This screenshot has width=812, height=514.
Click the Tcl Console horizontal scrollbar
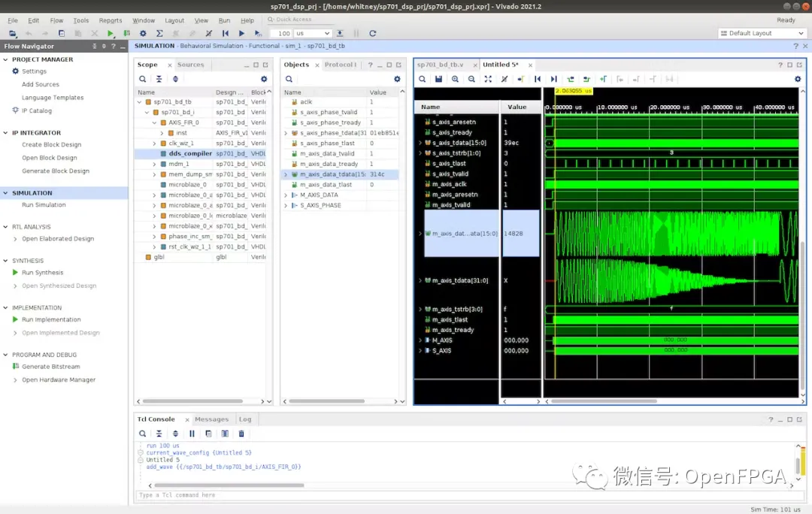229,485
